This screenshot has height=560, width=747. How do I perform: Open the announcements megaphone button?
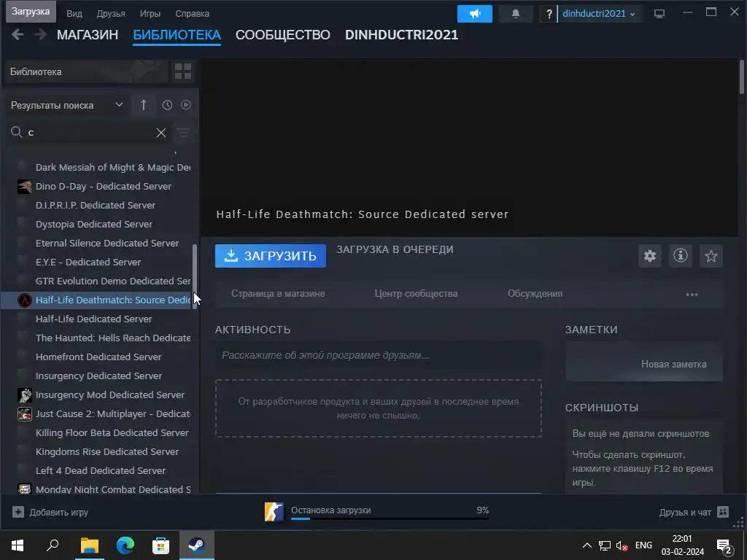pos(474,14)
